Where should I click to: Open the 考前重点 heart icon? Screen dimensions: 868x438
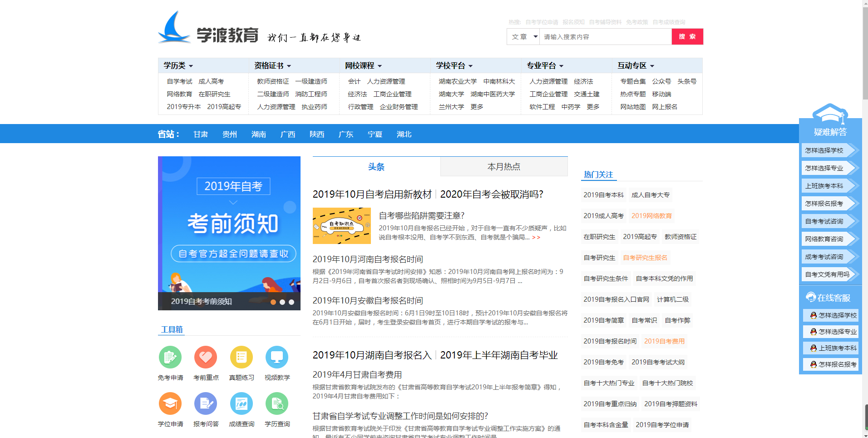(x=206, y=357)
